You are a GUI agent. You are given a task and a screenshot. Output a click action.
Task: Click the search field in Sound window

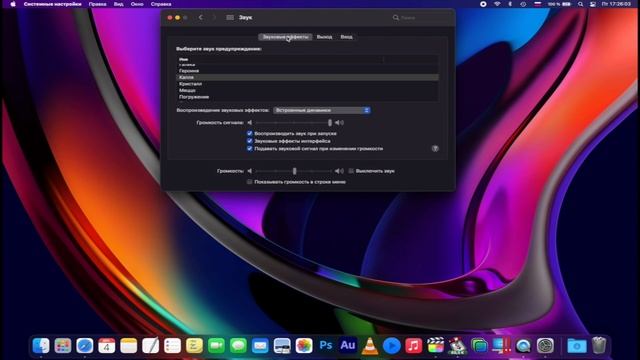(x=420, y=18)
